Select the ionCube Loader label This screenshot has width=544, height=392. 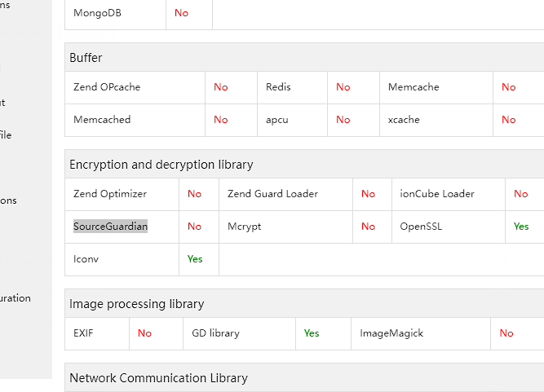tap(437, 194)
